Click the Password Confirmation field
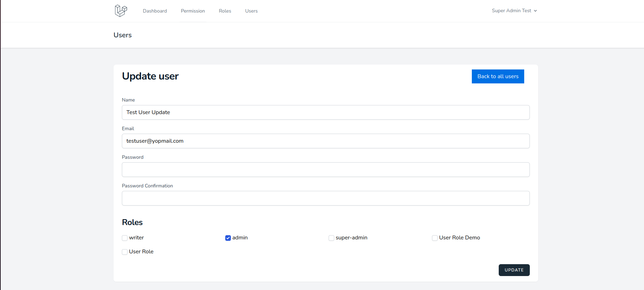Viewport: 644px width, 290px height. tap(325, 198)
